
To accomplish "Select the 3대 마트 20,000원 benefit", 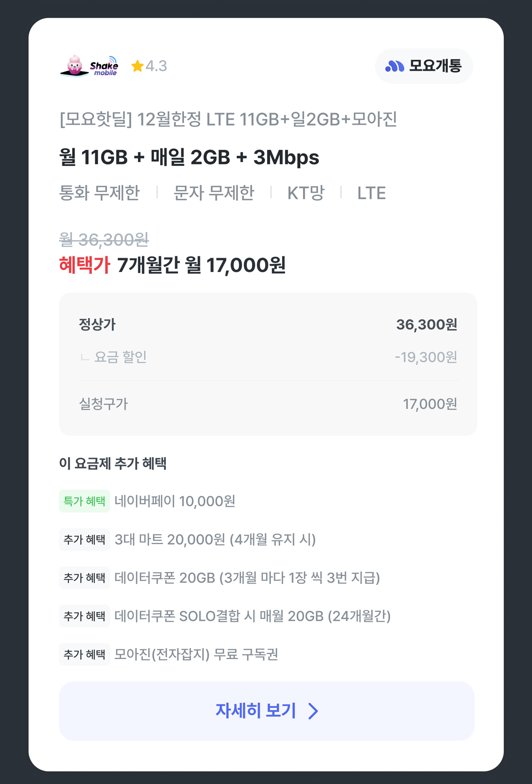I will point(215,539).
